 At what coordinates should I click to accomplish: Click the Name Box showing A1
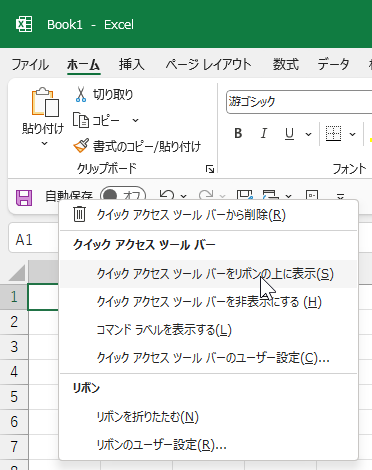(33, 239)
